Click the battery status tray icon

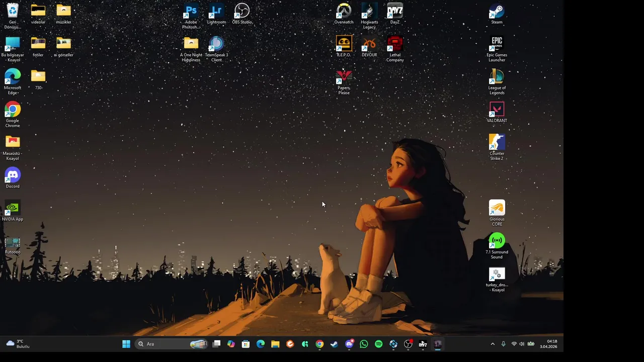[x=531, y=344]
